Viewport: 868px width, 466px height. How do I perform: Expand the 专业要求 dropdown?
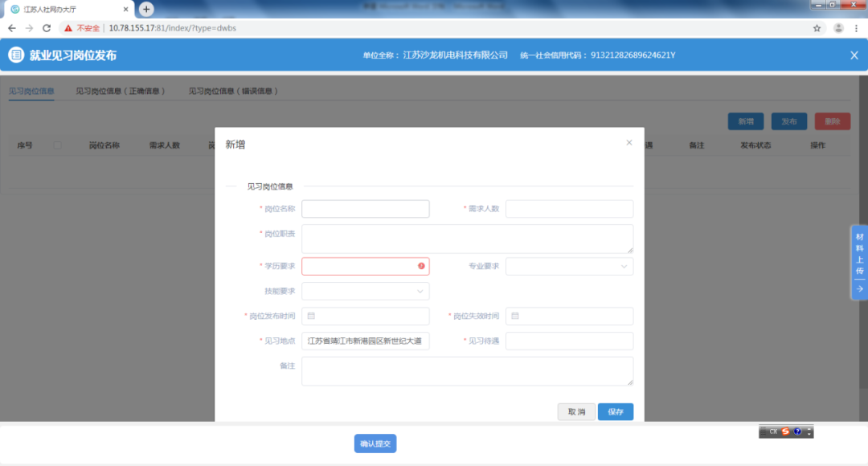[624, 266]
